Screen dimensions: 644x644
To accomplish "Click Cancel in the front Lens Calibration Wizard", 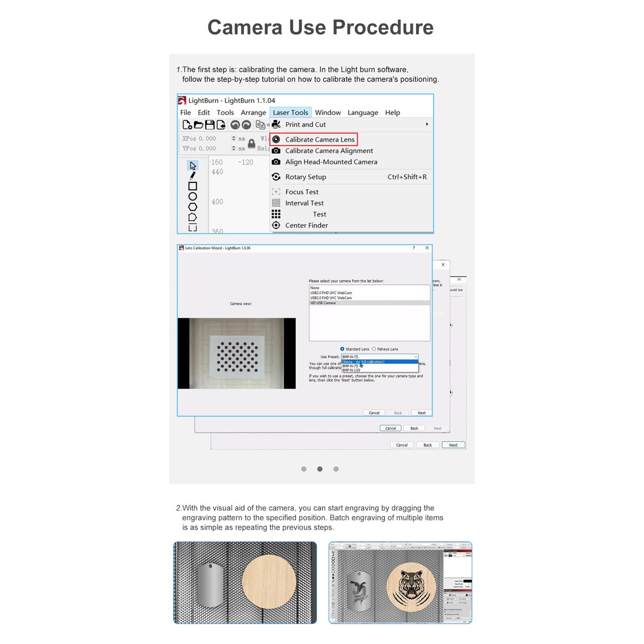I will click(x=374, y=413).
